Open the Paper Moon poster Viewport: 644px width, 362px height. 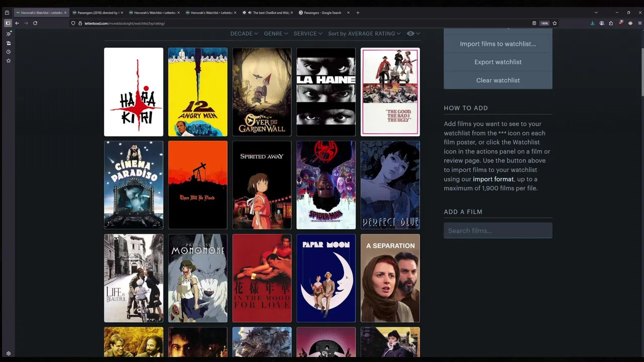pos(326,278)
